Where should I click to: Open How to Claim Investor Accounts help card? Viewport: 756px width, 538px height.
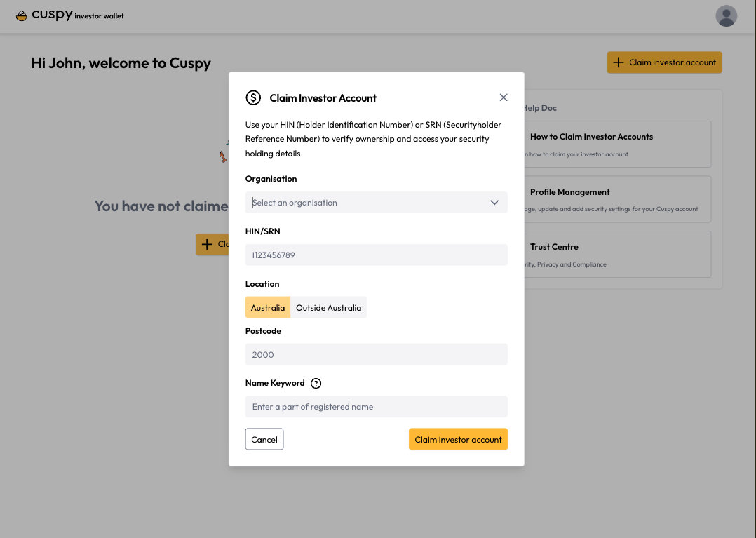tap(617, 144)
